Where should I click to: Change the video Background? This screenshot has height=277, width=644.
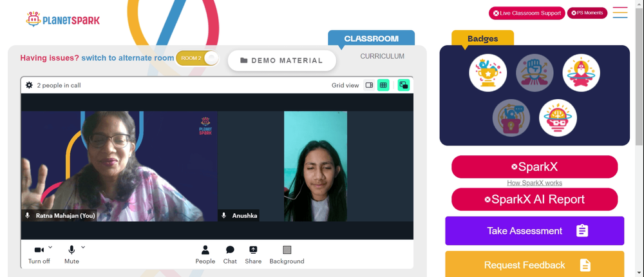287,255
